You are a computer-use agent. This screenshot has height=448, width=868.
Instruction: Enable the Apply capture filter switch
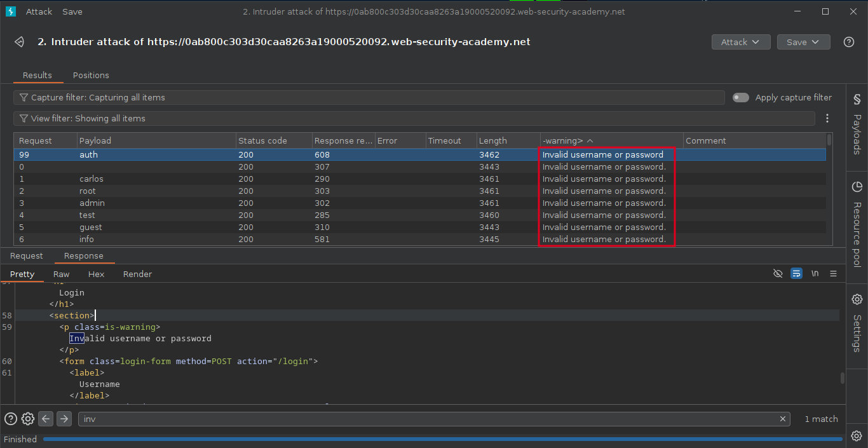[x=740, y=97]
